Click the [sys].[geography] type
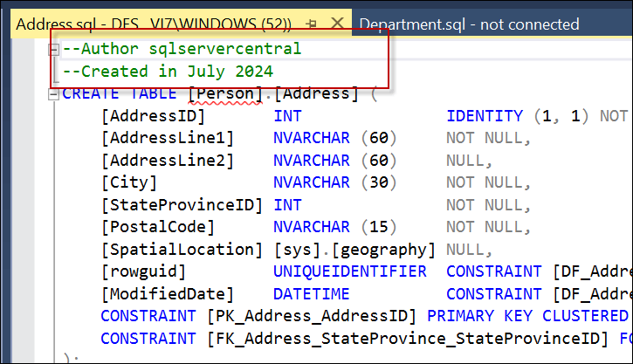 click(x=354, y=250)
